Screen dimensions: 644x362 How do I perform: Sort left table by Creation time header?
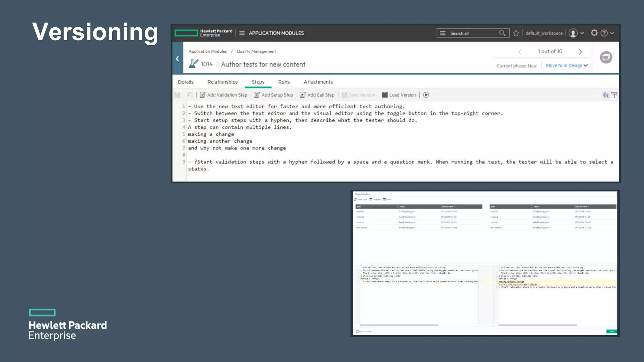point(461,207)
